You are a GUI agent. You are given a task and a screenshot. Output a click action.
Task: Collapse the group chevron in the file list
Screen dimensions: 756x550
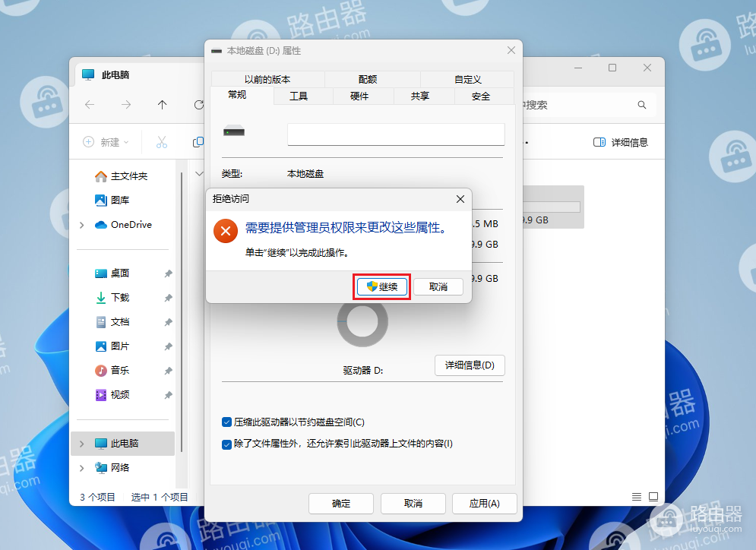pyautogui.click(x=199, y=173)
